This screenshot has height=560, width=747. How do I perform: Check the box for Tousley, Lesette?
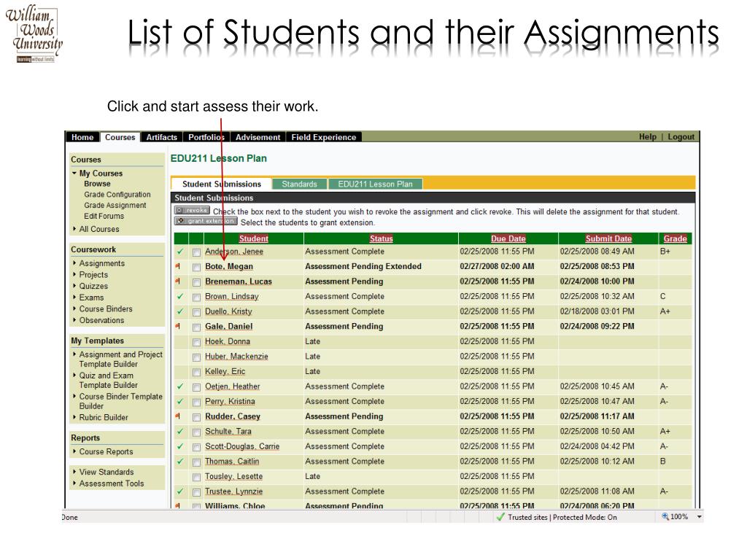[x=196, y=477]
